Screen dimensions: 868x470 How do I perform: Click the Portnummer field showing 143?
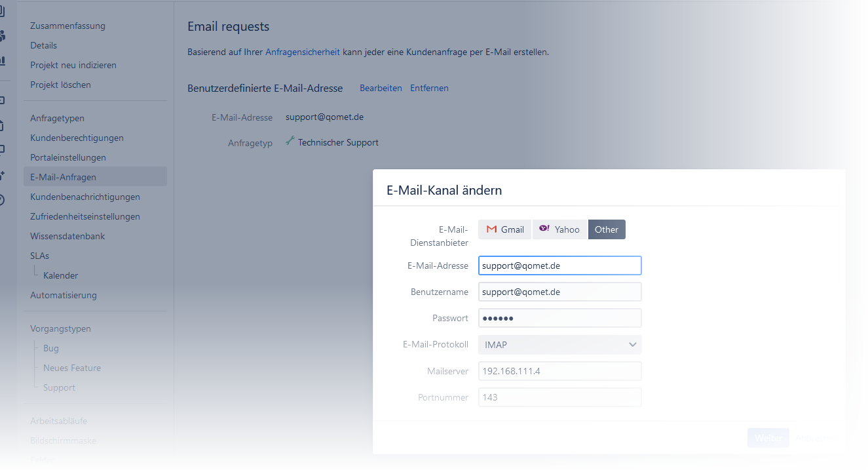click(x=560, y=397)
